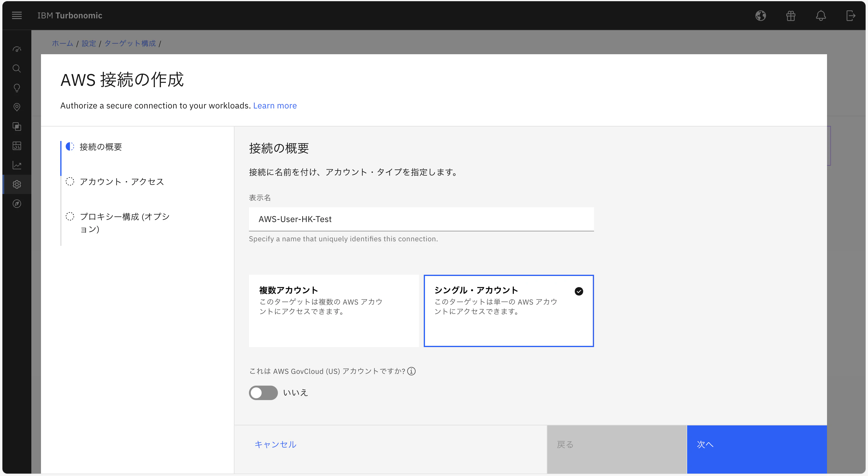The height and width of the screenshot is (476, 868).
Task: Click the AWS 接続の作成 heading text
Action: tap(122, 80)
